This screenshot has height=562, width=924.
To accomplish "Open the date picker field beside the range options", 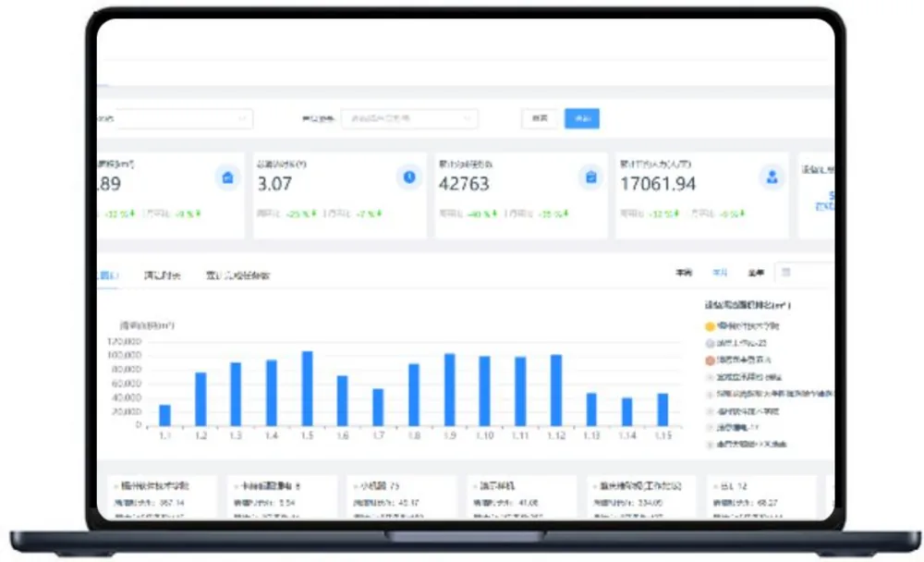I will pos(805,273).
